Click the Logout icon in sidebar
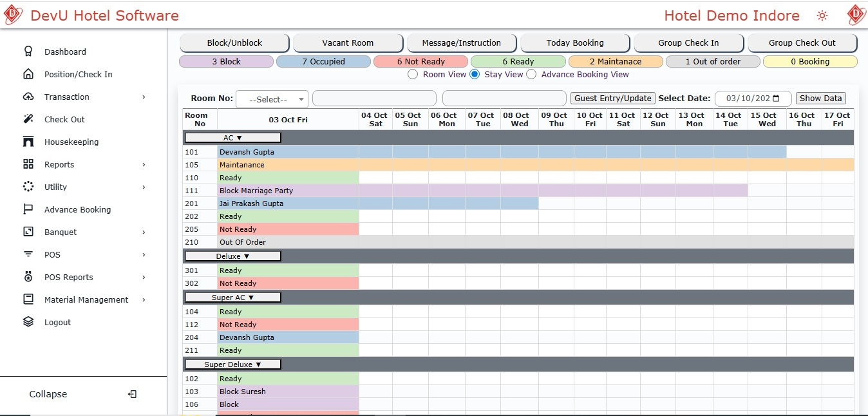 tap(28, 322)
